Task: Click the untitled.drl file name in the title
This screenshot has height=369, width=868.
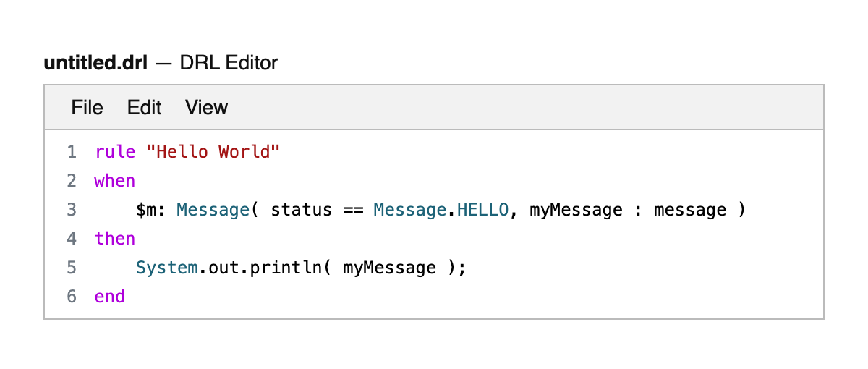Action: (x=95, y=63)
